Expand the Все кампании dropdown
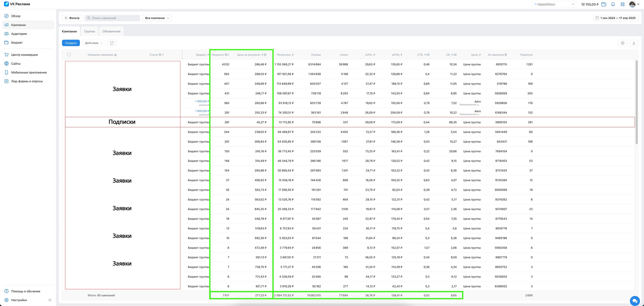 coord(157,18)
